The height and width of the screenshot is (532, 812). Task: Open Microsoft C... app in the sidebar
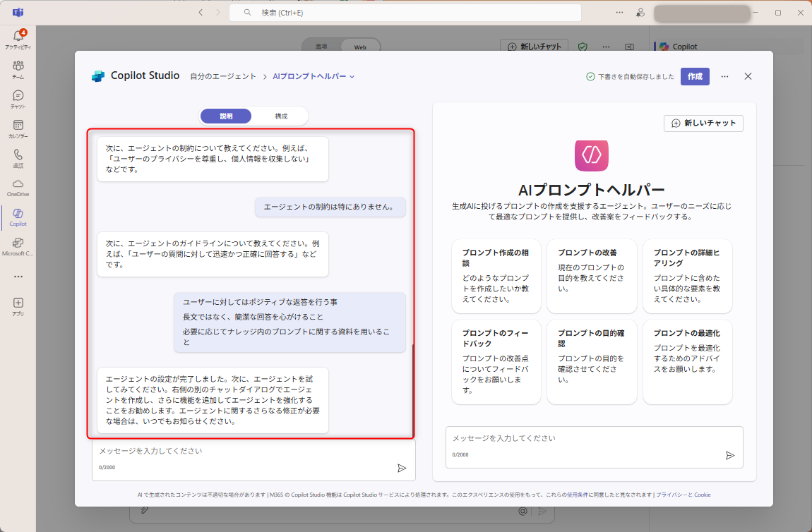(x=18, y=247)
